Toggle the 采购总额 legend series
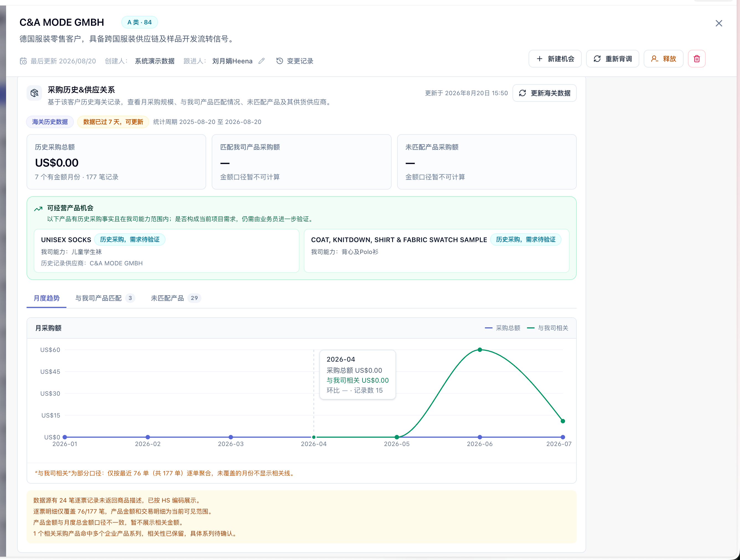Image resolution: width=740 pixels, height=560 pixels. [x=503, y=328]
